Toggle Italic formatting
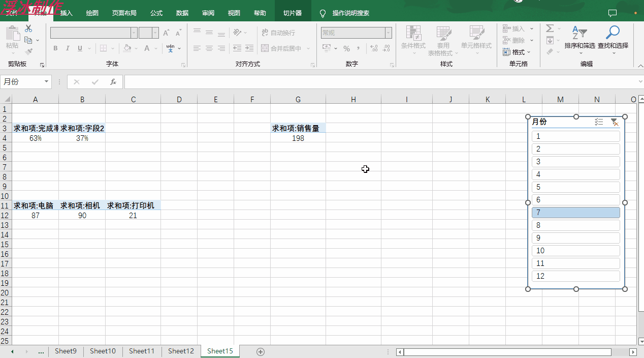This screenshot has width=644, height=358. pyautogui.click(x=68, y=48)
